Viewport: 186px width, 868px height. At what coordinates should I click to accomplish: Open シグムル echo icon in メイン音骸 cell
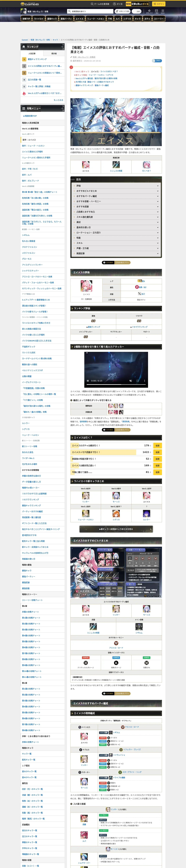(139, 626)
